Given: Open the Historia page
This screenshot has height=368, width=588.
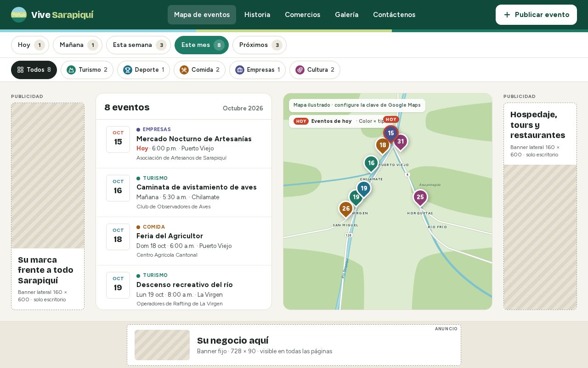Looking at the screenshot, I should point(257,15).
